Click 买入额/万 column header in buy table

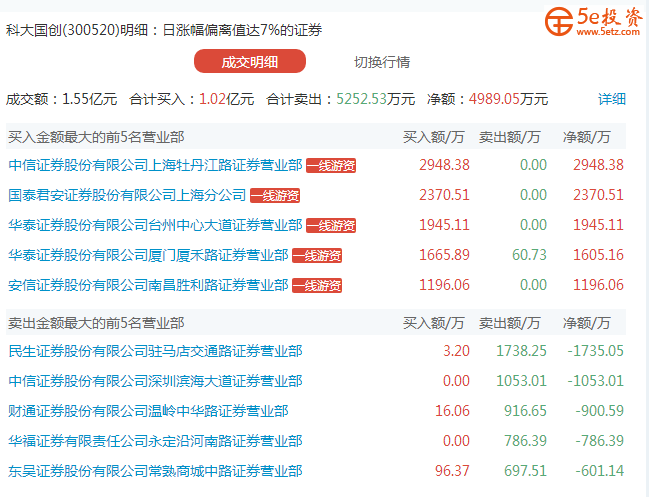pos(433,137)
